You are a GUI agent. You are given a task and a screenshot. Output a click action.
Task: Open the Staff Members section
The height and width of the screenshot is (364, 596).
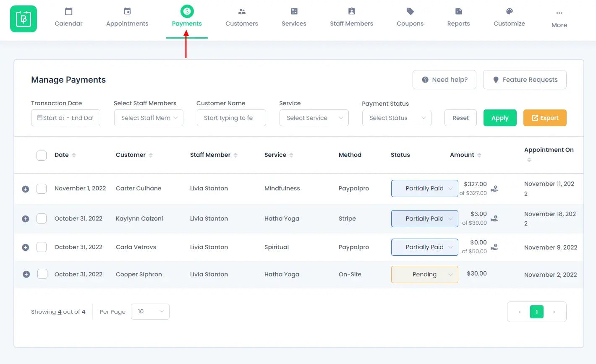coord(351,11)
